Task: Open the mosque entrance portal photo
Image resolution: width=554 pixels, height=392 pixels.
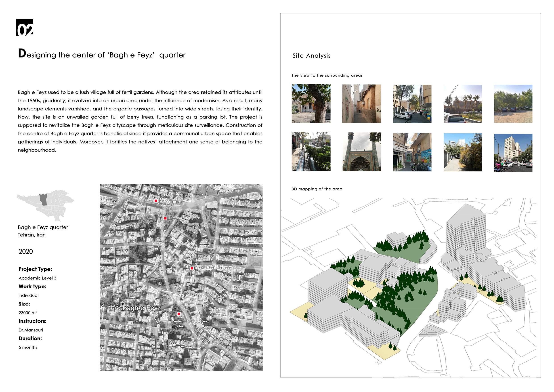Action: coord(361,152)
